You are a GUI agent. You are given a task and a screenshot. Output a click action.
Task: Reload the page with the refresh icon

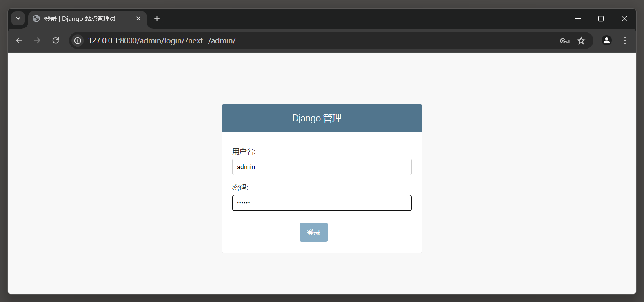coord(56,40)
